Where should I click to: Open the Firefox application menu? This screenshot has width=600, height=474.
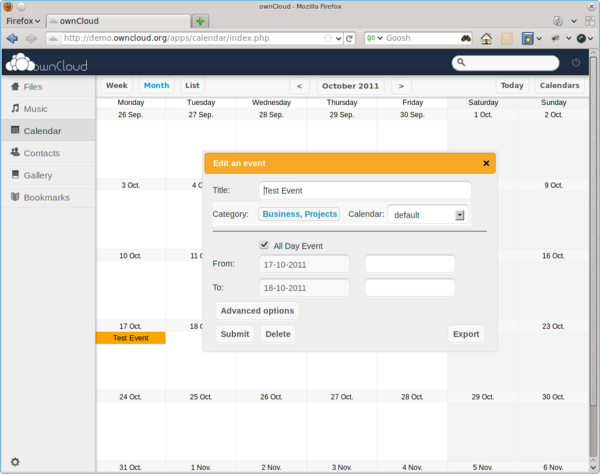pos(24,20)
